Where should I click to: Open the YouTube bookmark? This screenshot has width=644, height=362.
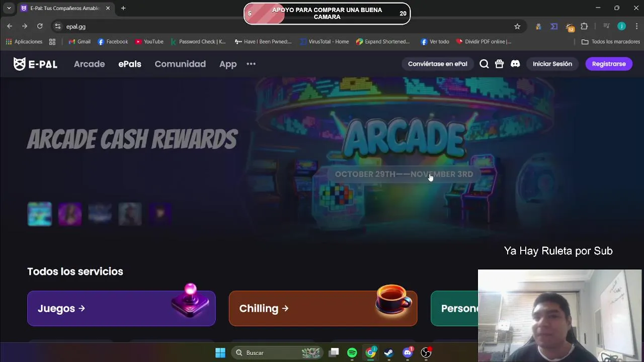point(149,42)
